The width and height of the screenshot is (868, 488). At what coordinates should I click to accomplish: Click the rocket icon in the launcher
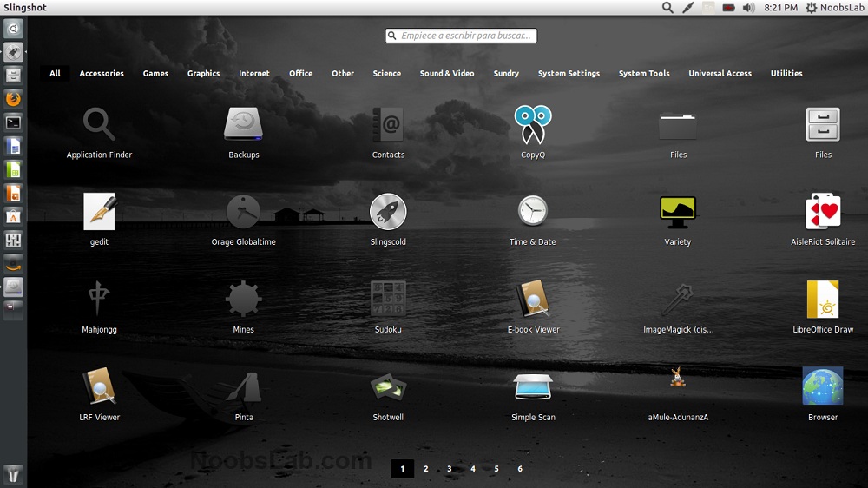[13, 51]
